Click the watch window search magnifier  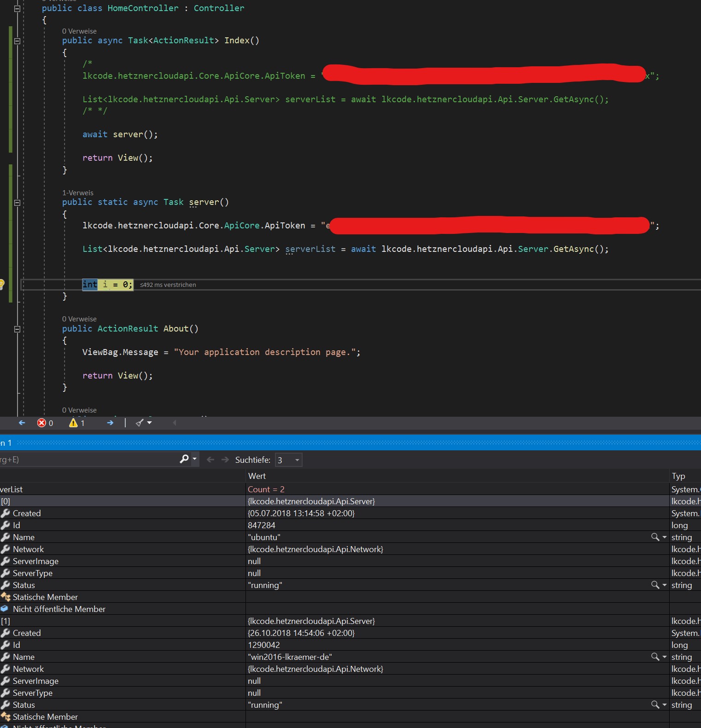pos(184,459)
